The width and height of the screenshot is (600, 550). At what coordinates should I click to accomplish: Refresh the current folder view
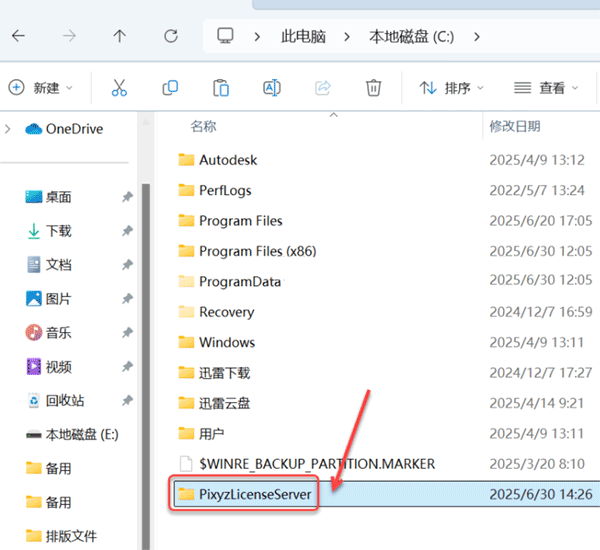pos(171,36)
